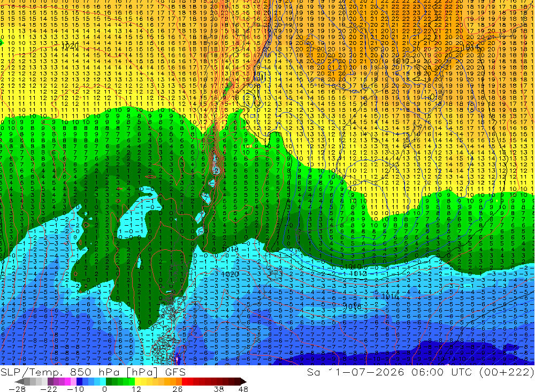Click the '-28' legend scale label
The height and width of the screenshot is (392, 535).
(x=17, y=389)
